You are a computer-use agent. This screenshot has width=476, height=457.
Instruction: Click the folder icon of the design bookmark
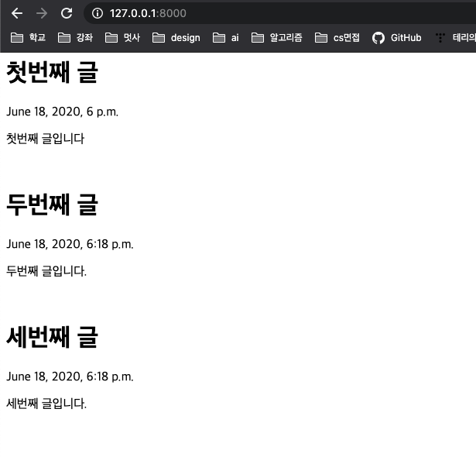[x=159, y=38]
